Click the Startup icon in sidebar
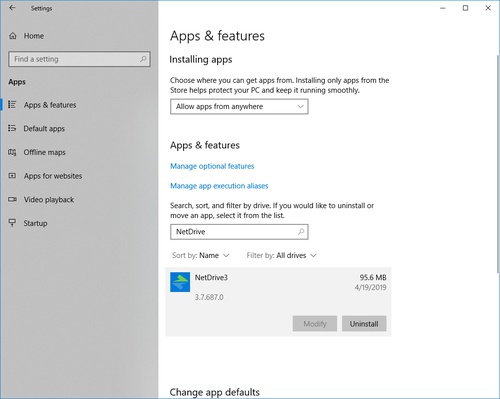The image size is (500, 399). point(12,223)
